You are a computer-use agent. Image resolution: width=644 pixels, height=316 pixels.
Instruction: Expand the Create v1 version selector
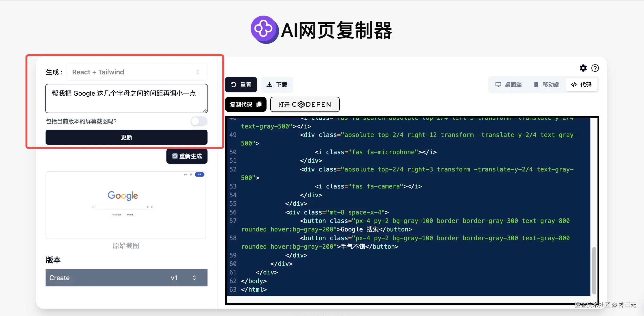pos(126,278)
